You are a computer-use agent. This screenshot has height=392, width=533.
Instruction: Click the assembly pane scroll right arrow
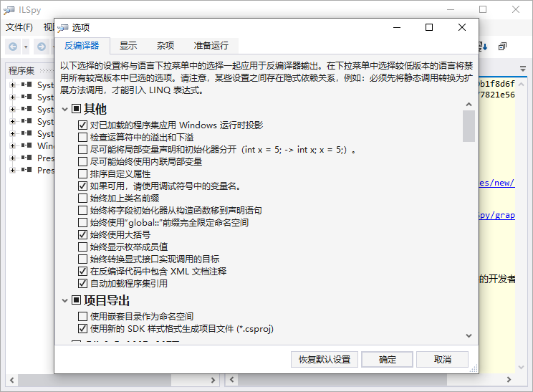click(213, 380)
